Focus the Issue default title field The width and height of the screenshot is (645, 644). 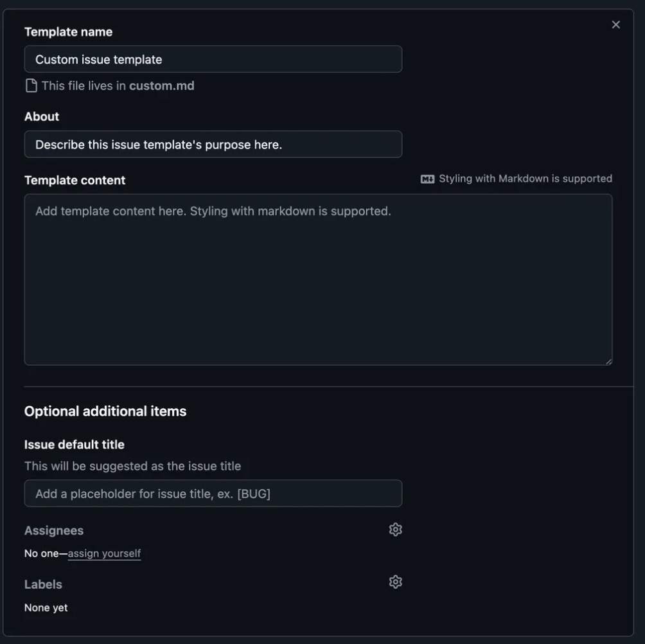click(213, 494)
